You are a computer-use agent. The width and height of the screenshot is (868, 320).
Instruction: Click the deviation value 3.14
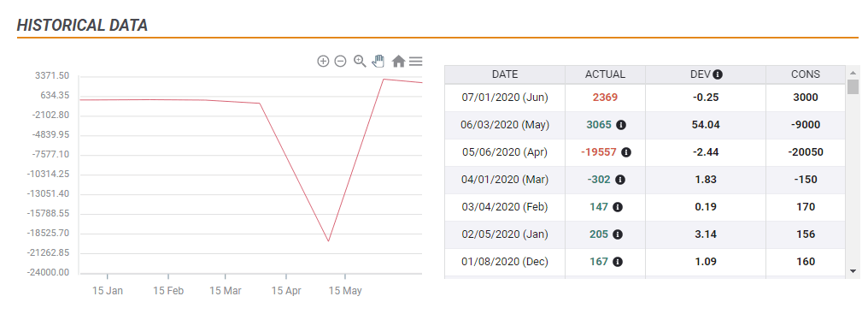pyautogui.click(x=706, y=234)
